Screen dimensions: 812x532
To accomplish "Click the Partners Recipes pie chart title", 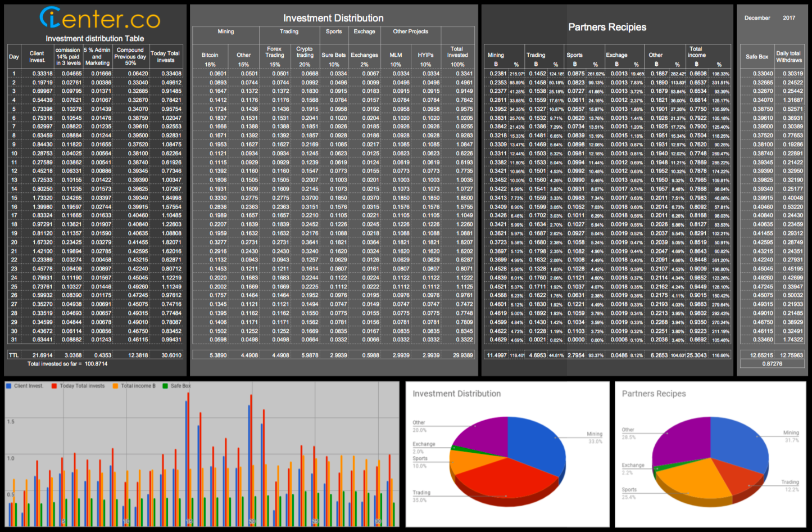I will [654, 394].
